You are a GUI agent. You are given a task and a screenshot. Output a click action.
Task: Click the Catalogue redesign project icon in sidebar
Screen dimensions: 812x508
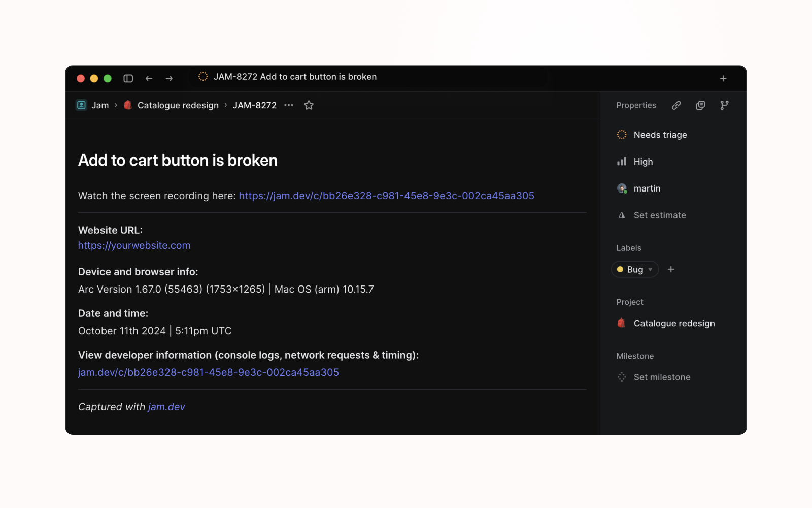tap(621, 323)
